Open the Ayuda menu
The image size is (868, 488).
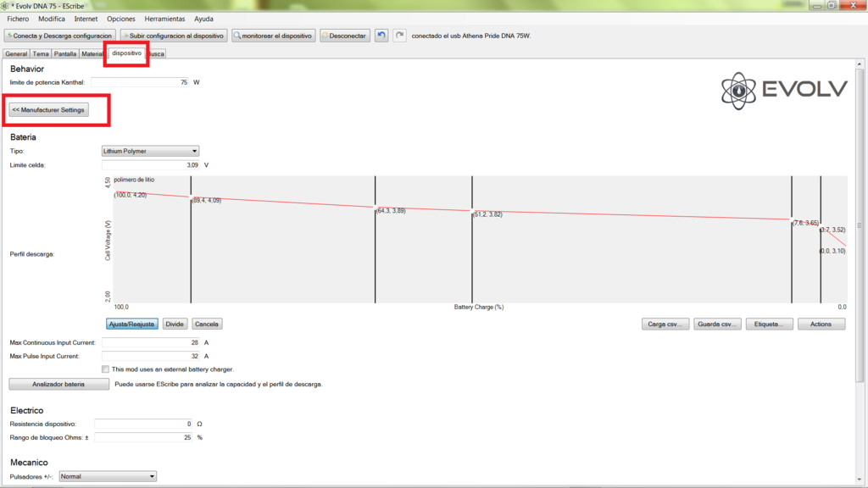(203, 19)
